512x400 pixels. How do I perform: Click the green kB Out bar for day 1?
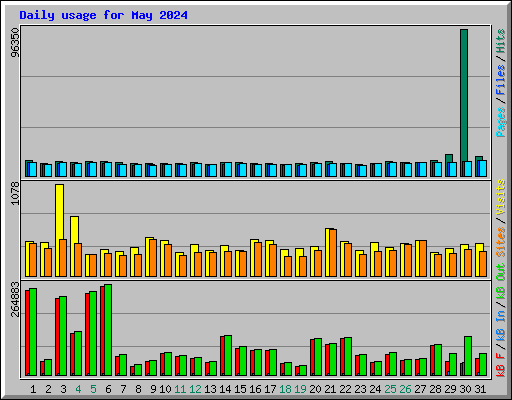click(33, 332)
